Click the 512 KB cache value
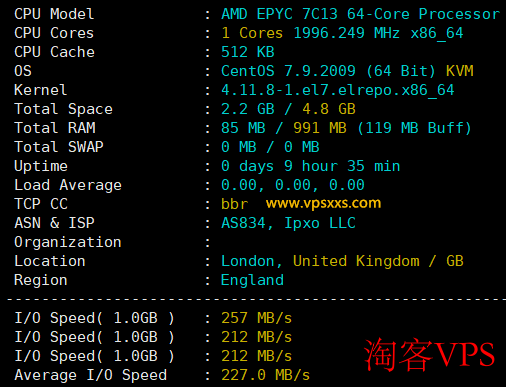This screenshot has height=387, width=506. pos(248,52)
